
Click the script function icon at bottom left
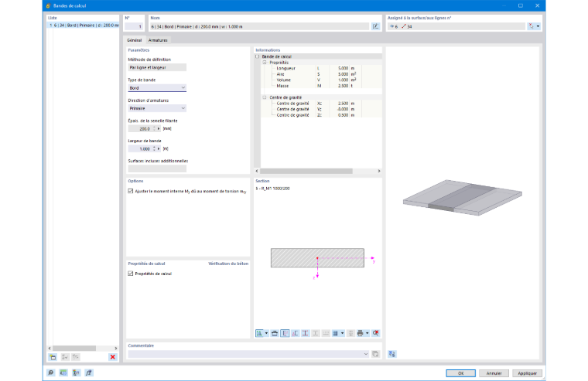click(x=89, y=372)
